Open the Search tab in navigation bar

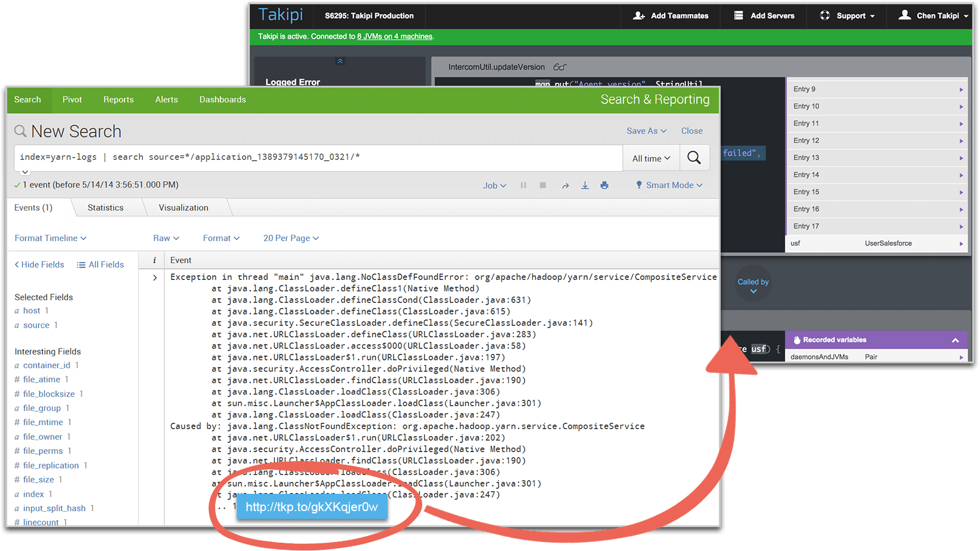28,100
